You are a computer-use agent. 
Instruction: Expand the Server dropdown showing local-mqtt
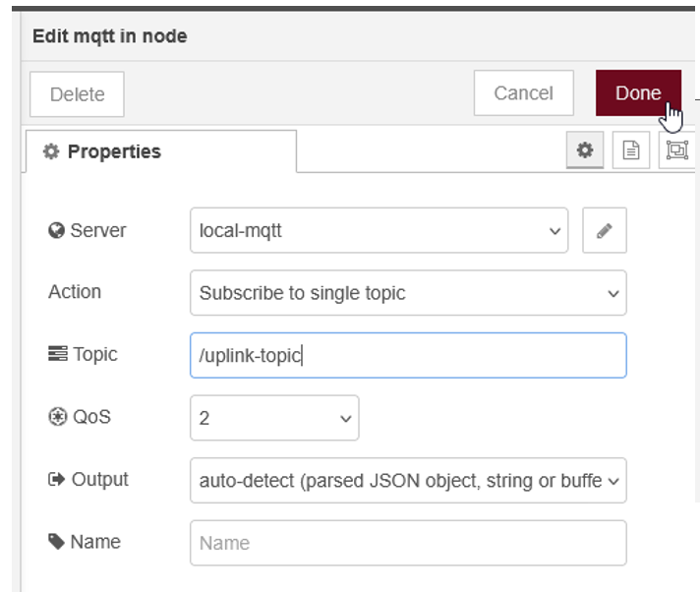click(379, 231)
